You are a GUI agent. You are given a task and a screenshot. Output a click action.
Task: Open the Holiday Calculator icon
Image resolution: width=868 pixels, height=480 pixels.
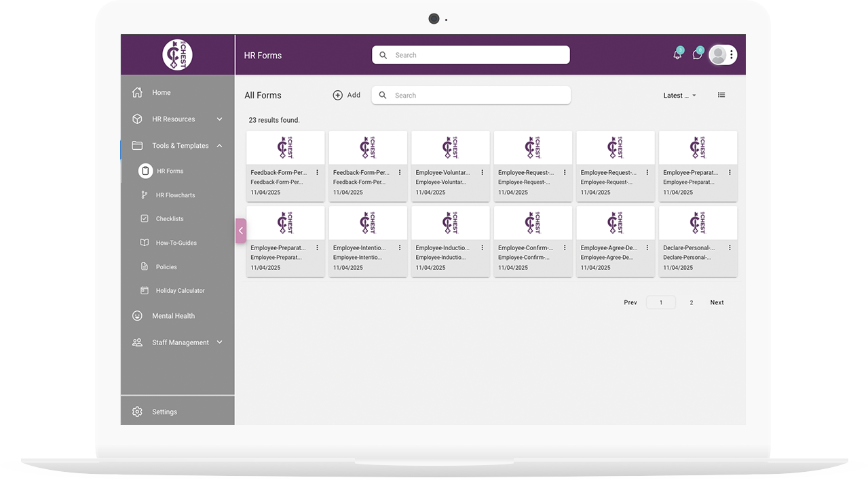(x=145, y=291)
